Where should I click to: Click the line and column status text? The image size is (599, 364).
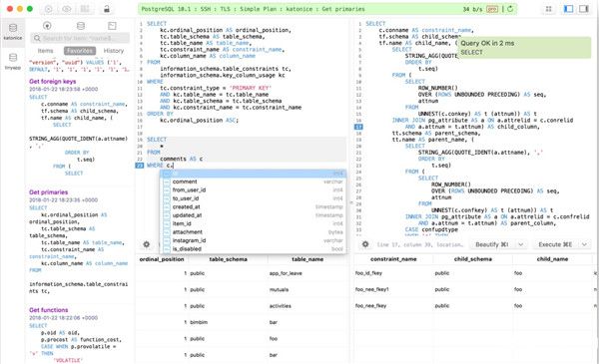tap(420, 244)
